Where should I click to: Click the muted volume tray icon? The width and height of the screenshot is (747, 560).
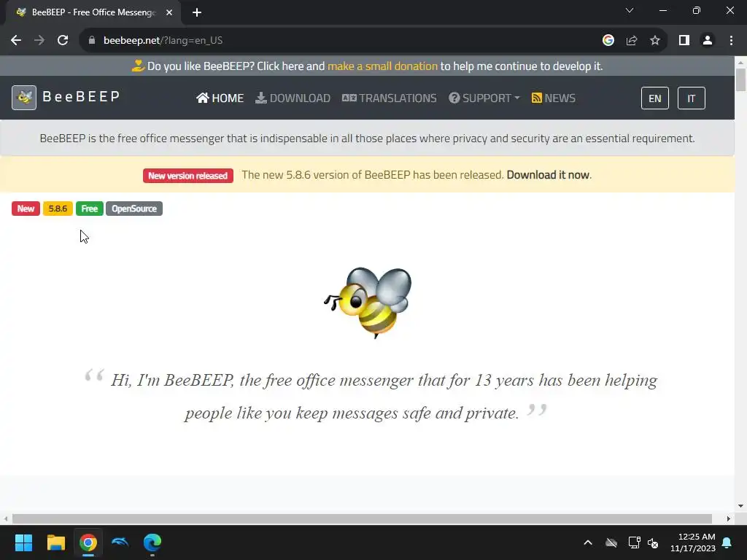(x=653, y=542)
